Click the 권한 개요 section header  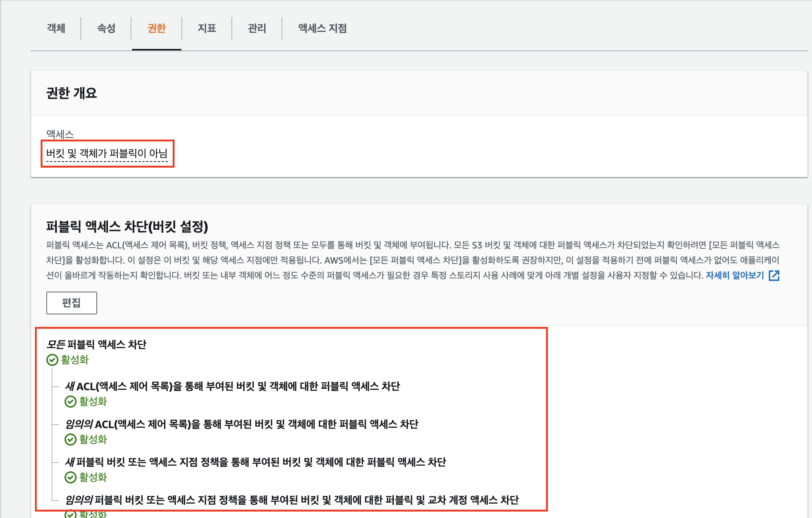[71, 93]
